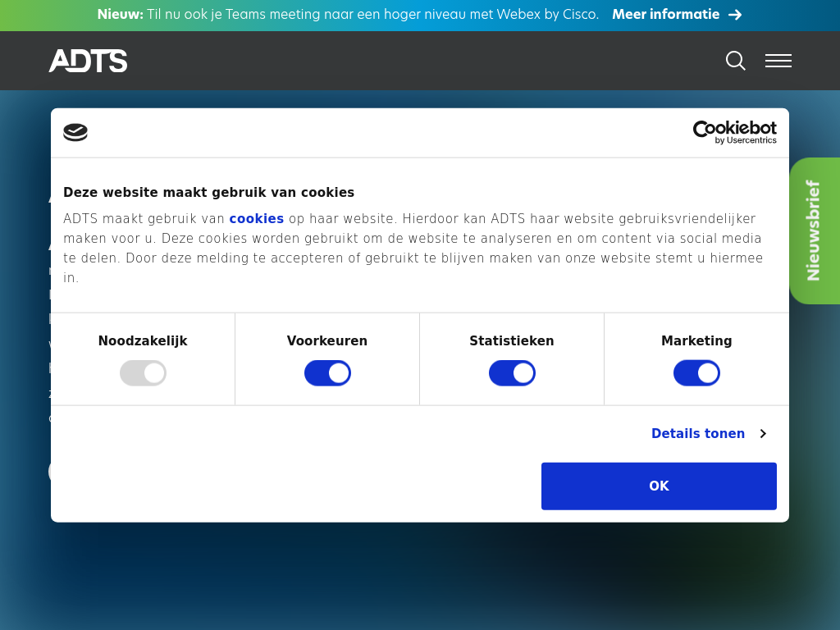The image size is (840, 630).
Task: Click the greyed-out Noodzakelijk switch
Action: (x=143, y=373)
